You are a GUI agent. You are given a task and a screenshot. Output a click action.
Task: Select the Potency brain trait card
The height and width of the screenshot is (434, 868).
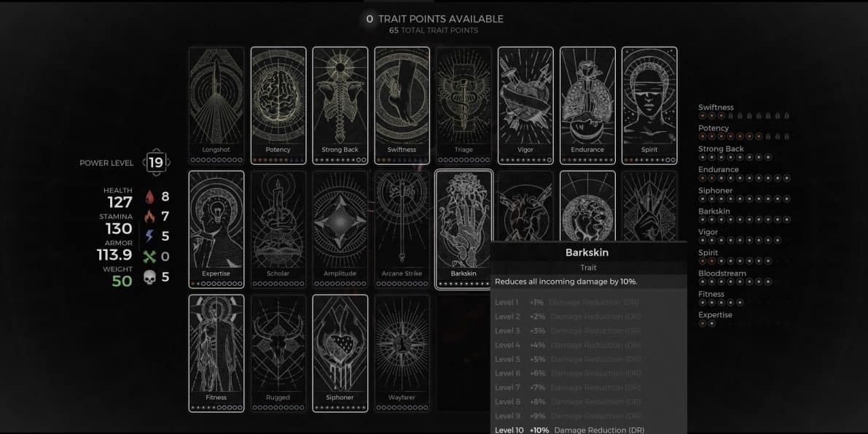[278, 106]
